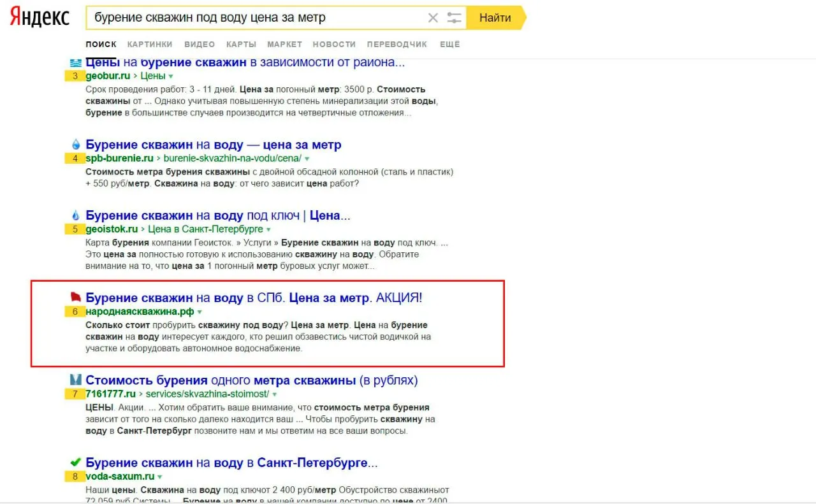Click the red favicon of народнаяскважина.рф
Image resolution: width=816 pixels, height=504 pixels.
(76, 298)
